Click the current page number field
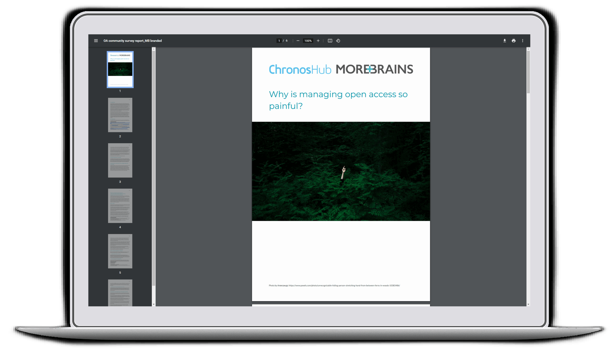Screen dimensions: 610x364 (279, 41)
